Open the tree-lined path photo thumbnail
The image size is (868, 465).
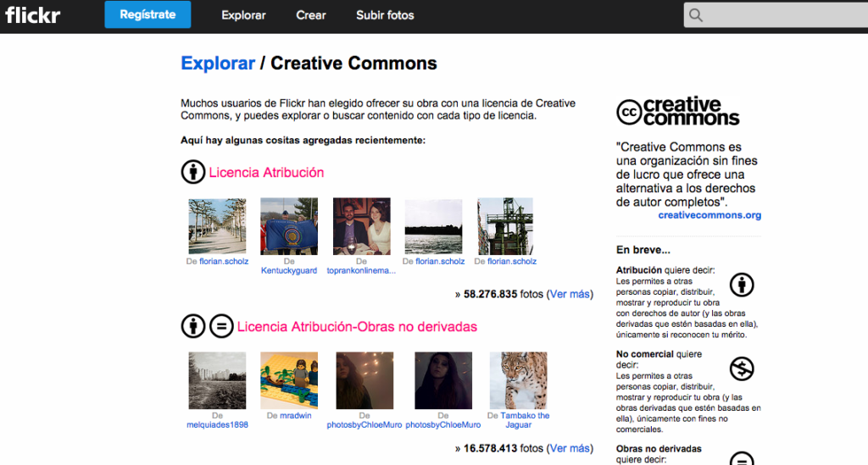(x=217, y=226)
